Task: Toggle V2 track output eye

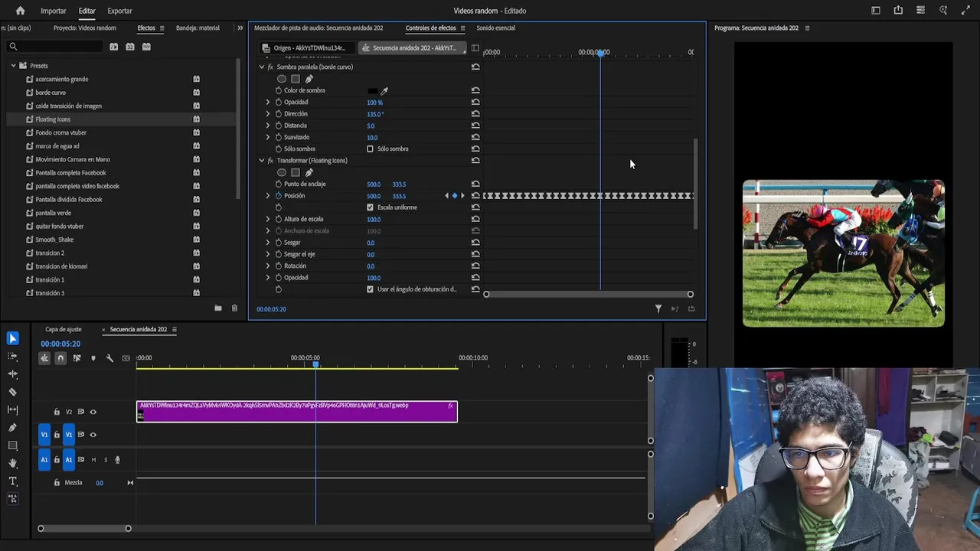Action: pos(93,412)
